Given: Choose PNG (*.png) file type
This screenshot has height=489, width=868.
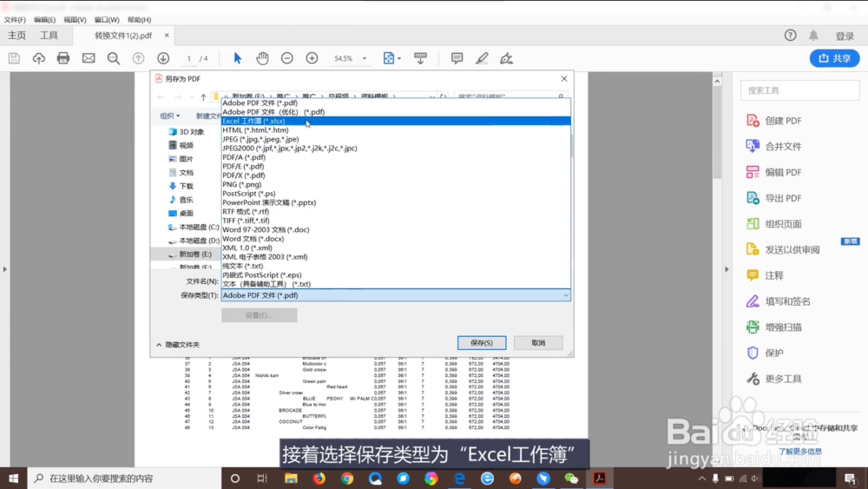Looking at the screenshot, I should 396,184.
